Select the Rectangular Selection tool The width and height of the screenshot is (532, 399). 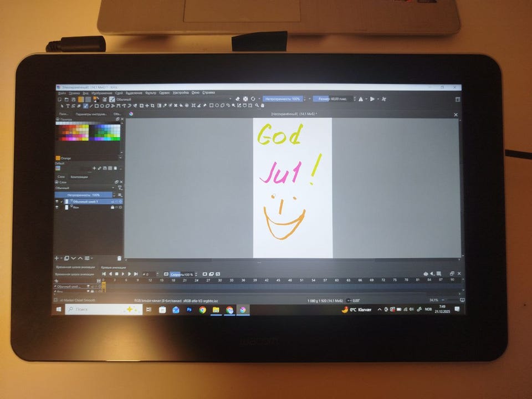click(211, 106)
